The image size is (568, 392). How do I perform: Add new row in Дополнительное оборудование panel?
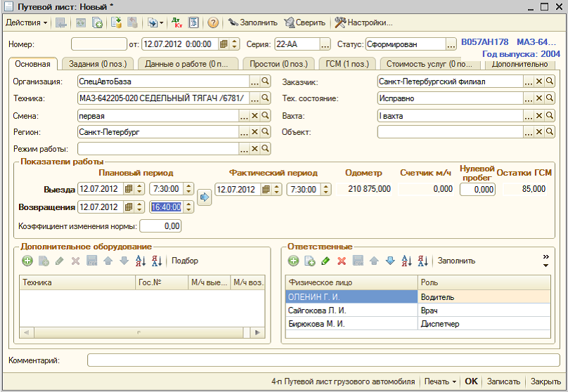(27, 261)
